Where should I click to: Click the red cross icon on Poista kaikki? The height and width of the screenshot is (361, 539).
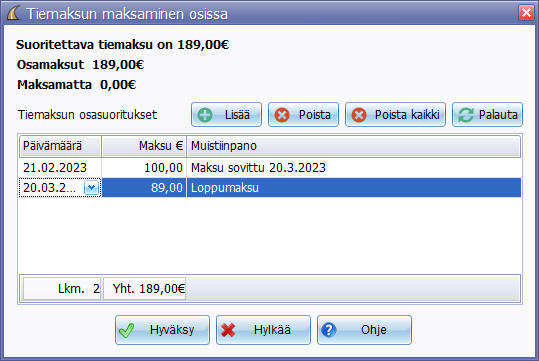(359, 115)
